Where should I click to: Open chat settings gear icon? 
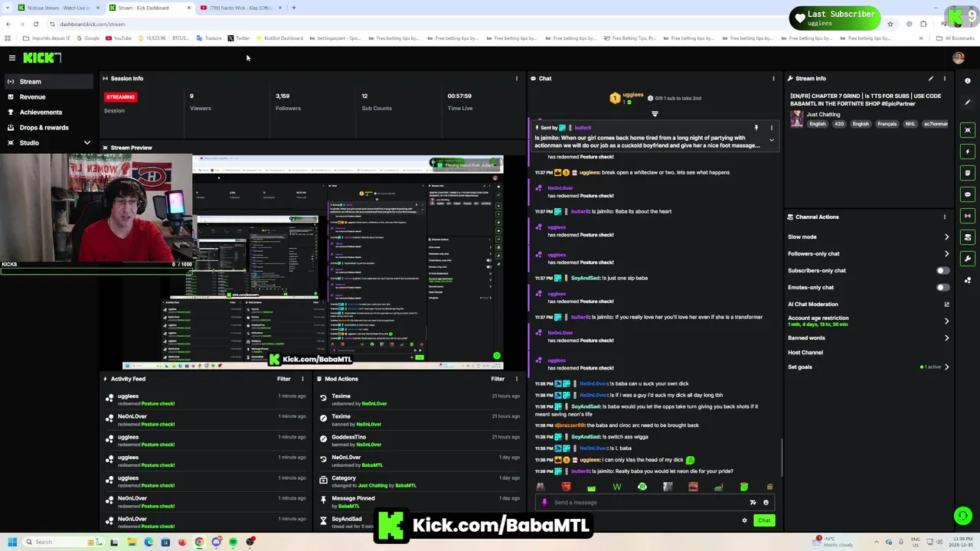point(744,520)
